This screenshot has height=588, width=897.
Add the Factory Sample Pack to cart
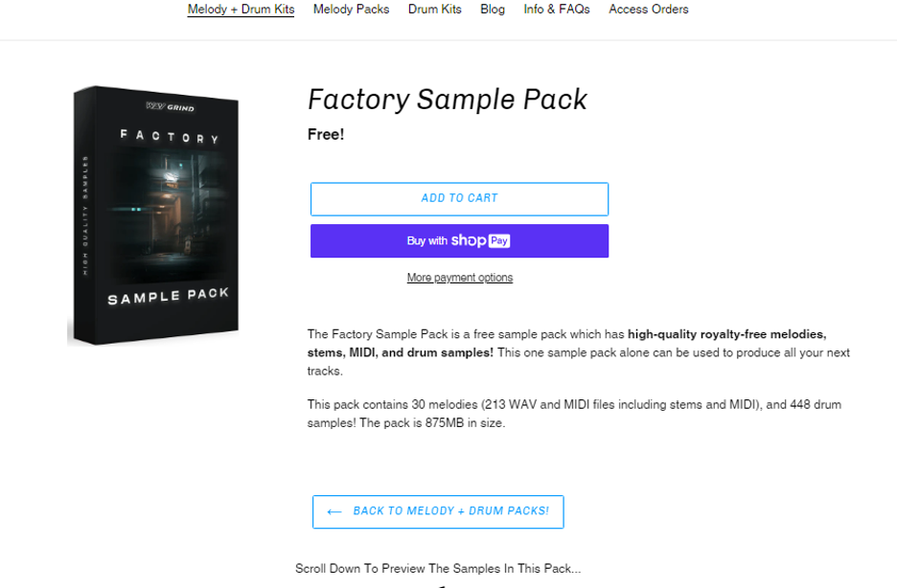coord(459,199)
